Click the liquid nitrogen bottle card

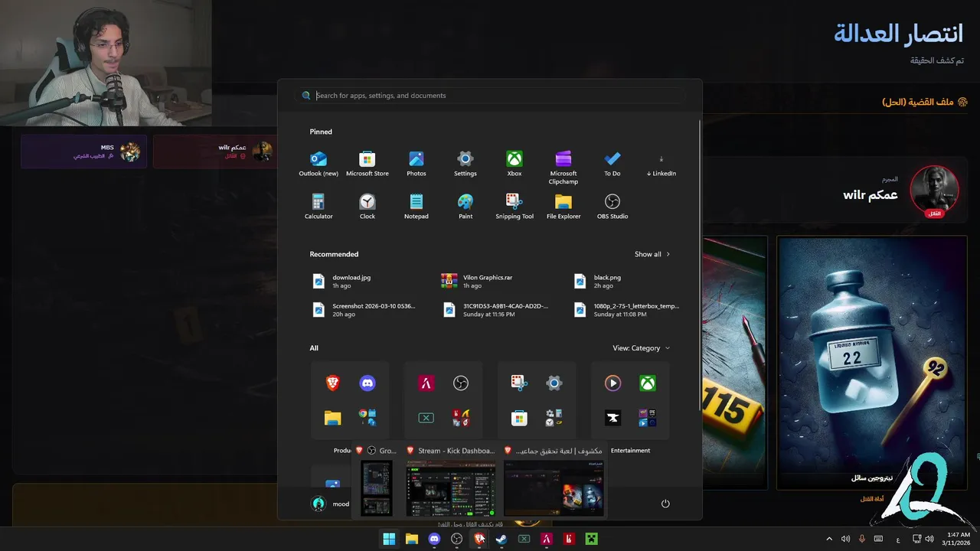coord(873,362)
